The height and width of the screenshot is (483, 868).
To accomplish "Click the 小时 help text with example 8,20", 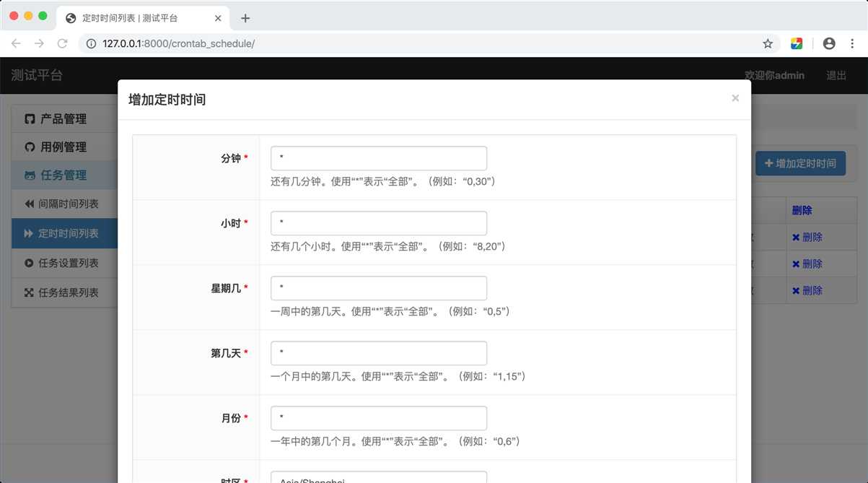I will point(388,246).
